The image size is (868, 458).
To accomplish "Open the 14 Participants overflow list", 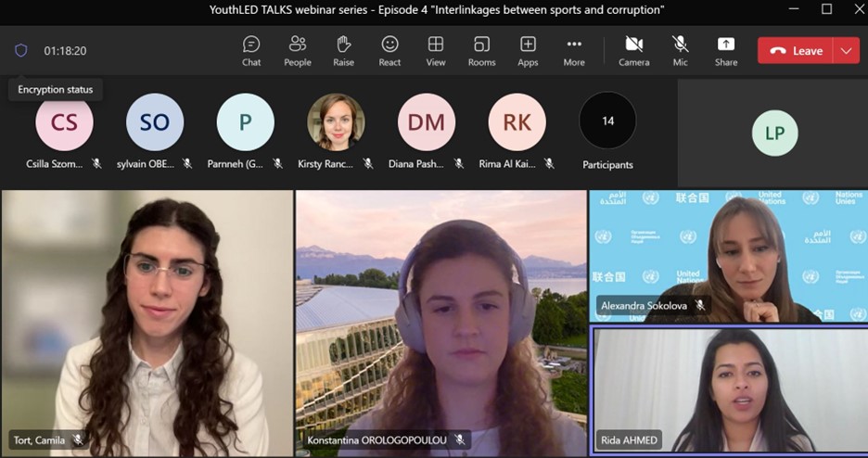I will point(607,121).
